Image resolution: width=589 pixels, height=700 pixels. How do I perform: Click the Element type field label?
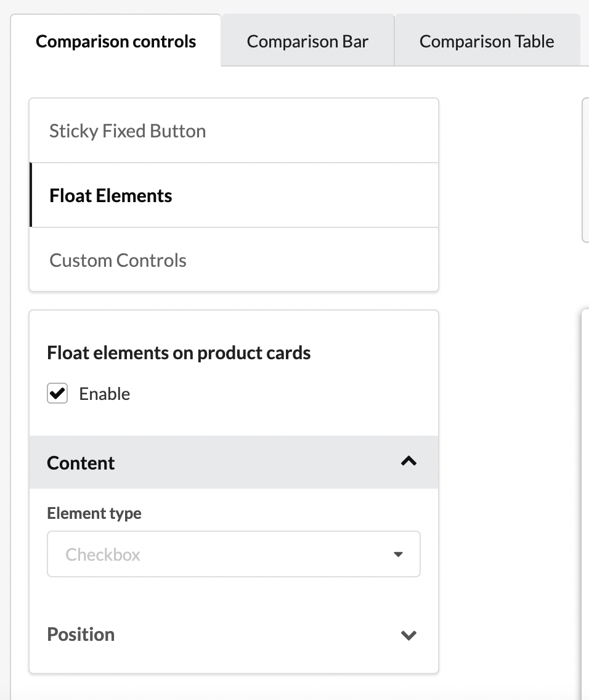point(94,513)
